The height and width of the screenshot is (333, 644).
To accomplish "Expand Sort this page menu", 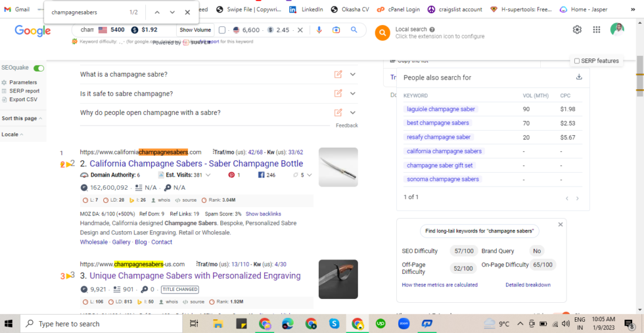I will point(22,119).
